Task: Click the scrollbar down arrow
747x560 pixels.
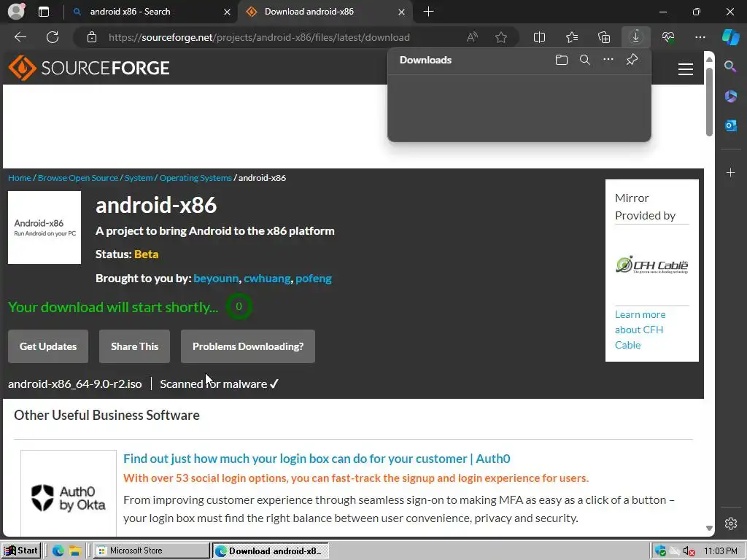Action: pyautogui.click(x=709, y=528)
